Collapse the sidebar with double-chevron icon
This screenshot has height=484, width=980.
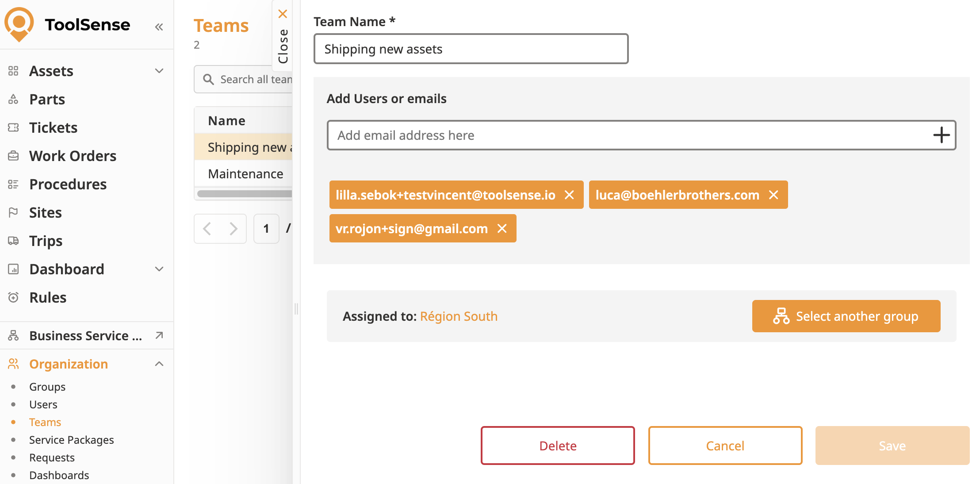click(159, 27)
